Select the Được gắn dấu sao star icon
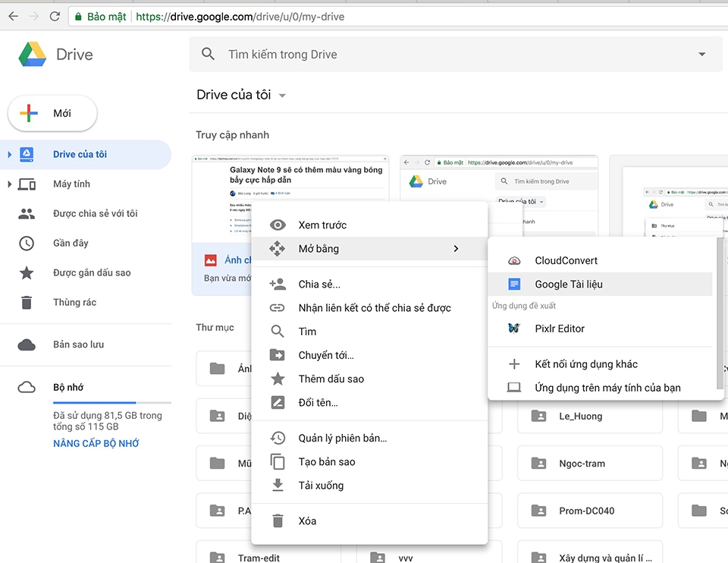This screenshot has width=728, height=563. click(27, 272)
